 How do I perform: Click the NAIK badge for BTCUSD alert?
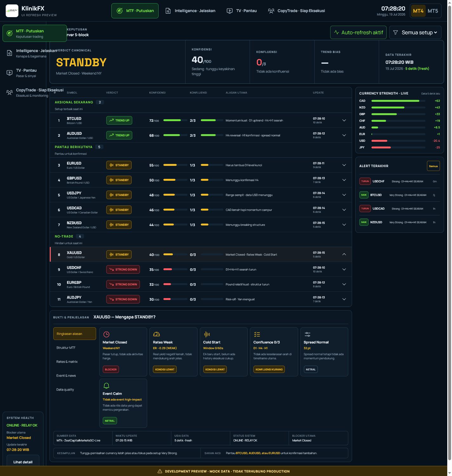click(364, 195)
